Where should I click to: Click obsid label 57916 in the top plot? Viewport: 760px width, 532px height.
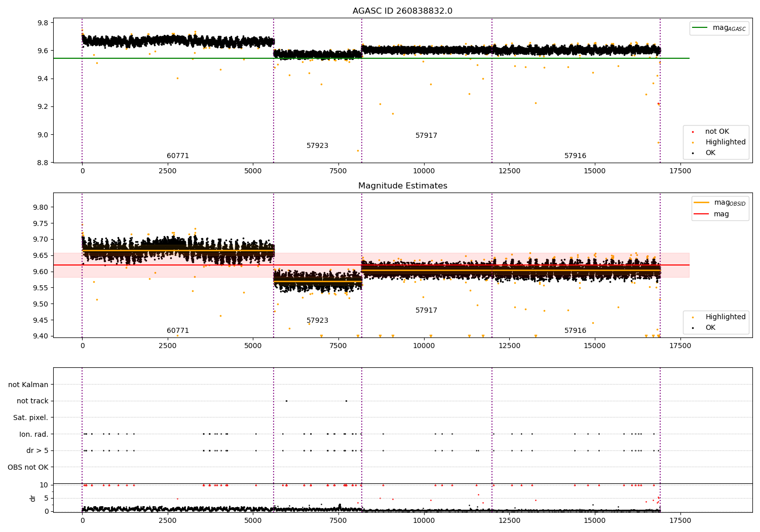pyautogui.click(x=575, y=156)
